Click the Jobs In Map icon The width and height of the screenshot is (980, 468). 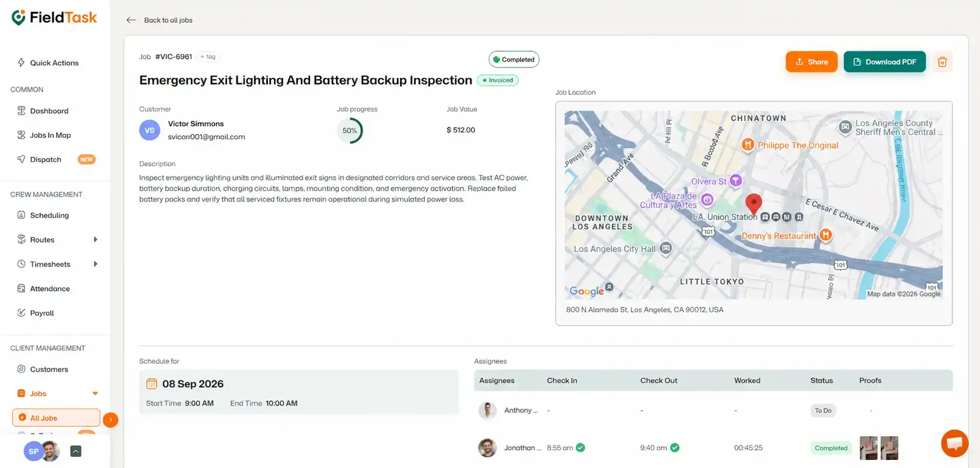tap(21, 135)
